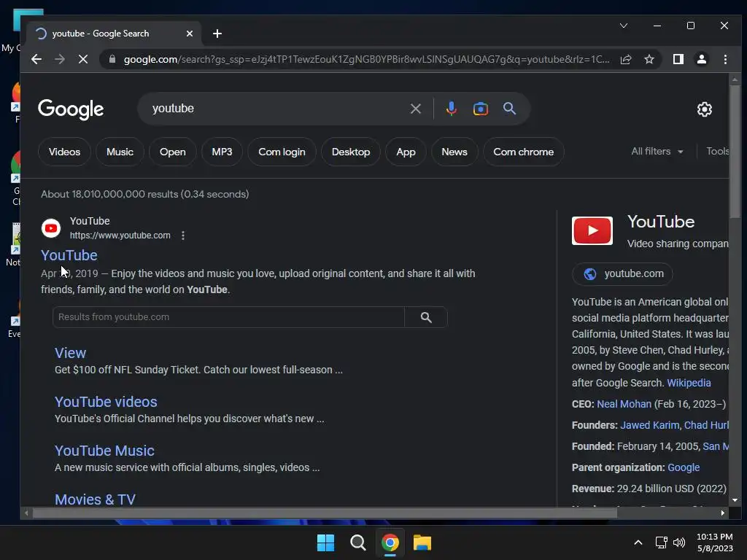The width and height of the screenshot is (747, 560).
Task: Select the Com login filter chip
Action: coord(282,152)
